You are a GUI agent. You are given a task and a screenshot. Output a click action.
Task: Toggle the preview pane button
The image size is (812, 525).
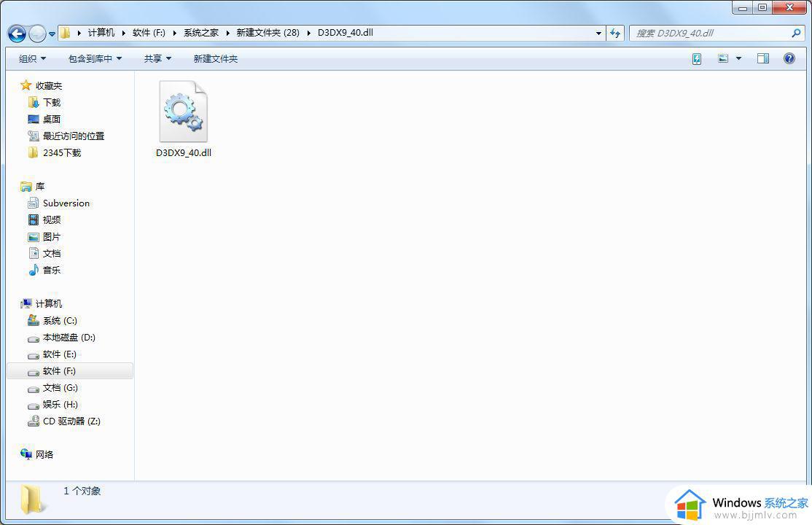point(763,58)
